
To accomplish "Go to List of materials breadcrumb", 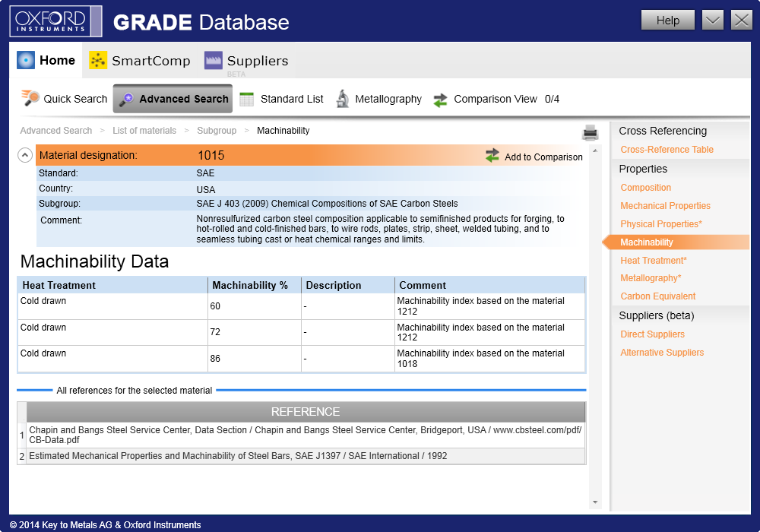I will pos(144,130).
